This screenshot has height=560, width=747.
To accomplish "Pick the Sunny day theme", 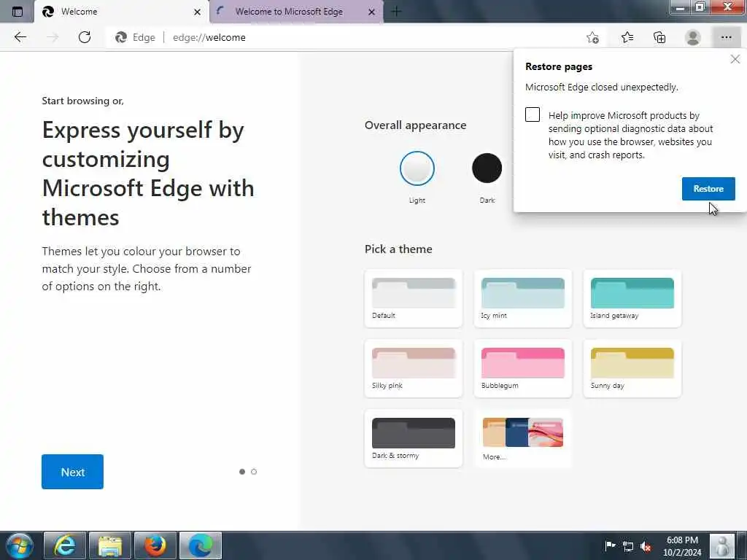I will click(x=632, y=368).
